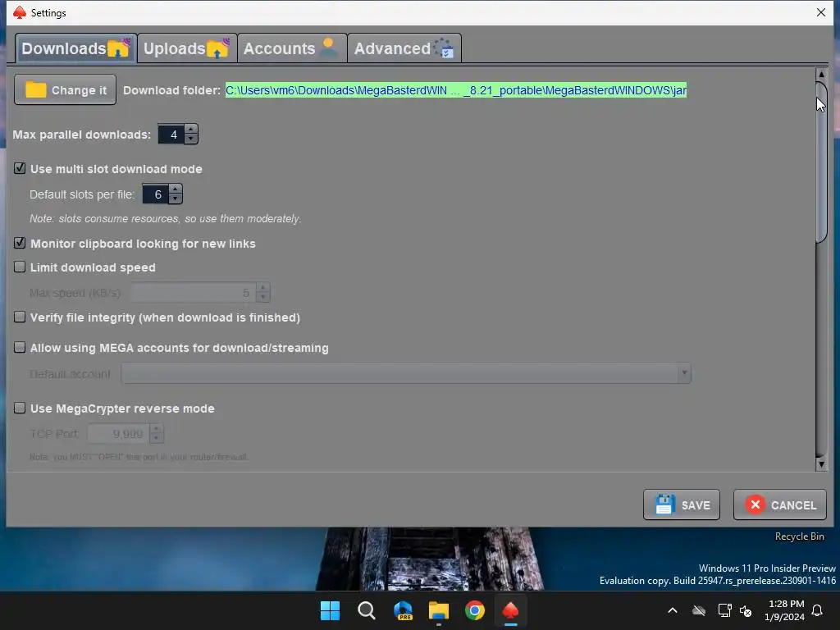Open Google Chrome from taskbar

tap(475, 610)
